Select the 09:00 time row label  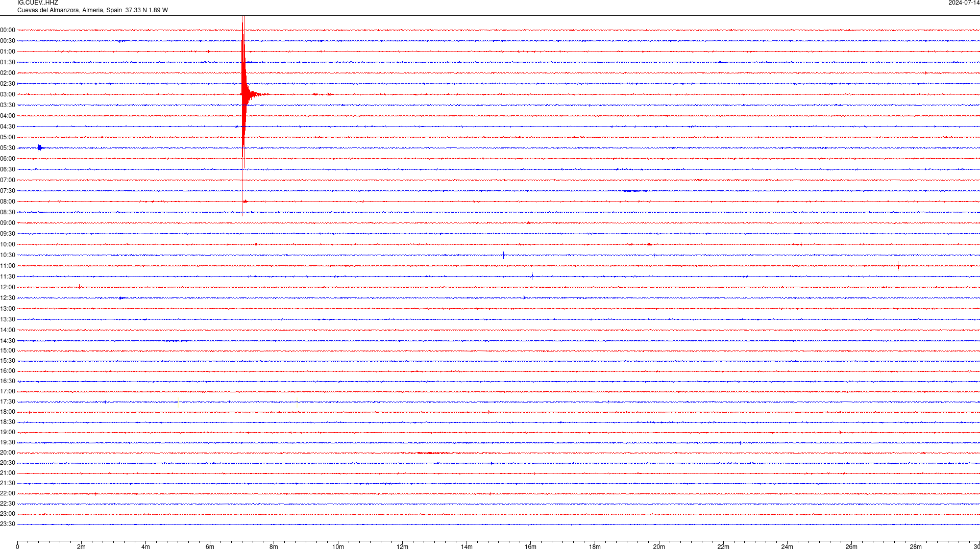(x=8, y=223)
